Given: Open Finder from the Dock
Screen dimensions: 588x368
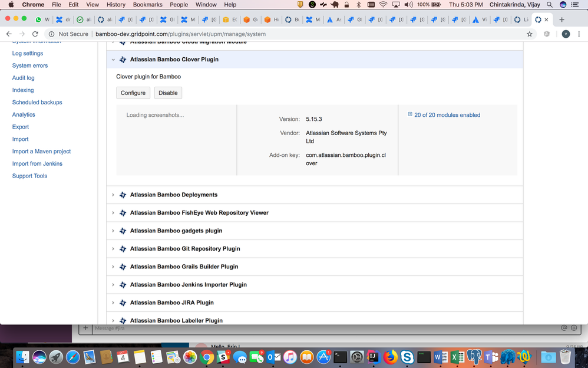Looking at the screenshot, I should (x=22, y=357).
